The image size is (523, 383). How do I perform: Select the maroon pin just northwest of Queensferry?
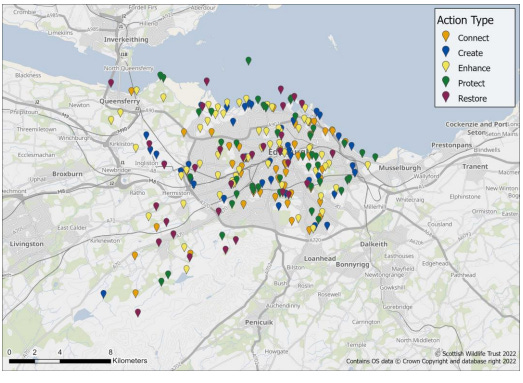tap(111, 83)
